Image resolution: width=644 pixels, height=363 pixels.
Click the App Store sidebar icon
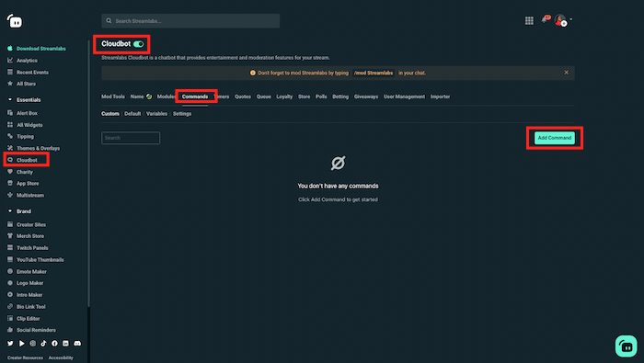pyautogui.click(x=10, y=184)
